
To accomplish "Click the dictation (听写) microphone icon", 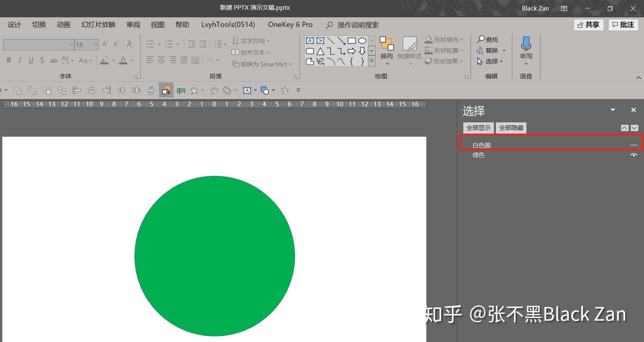I will pos(526,43).
